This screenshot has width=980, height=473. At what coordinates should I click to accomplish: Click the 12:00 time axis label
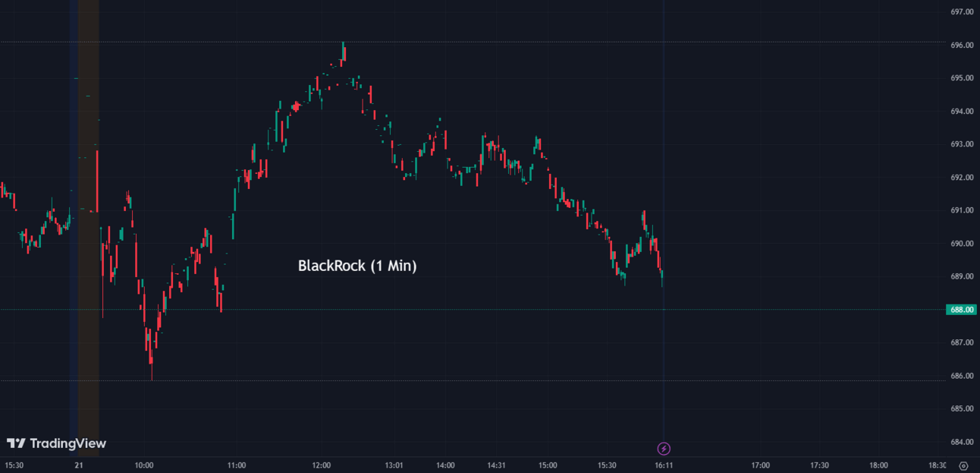click(321, 465)
